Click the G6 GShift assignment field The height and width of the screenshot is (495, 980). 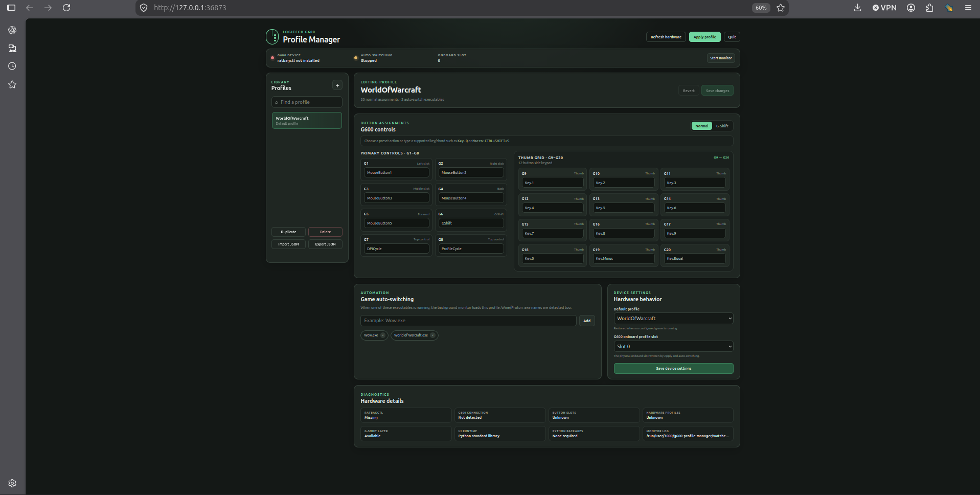471,223
